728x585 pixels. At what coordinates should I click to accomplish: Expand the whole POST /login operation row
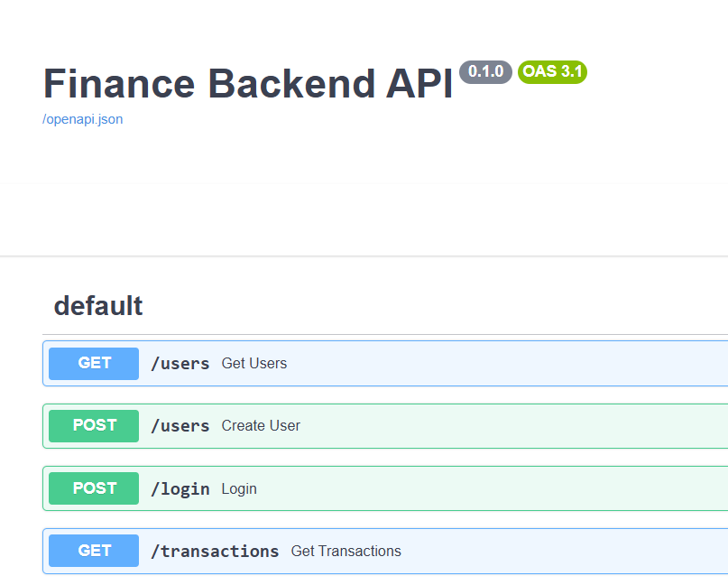click(x=385, y=488)
